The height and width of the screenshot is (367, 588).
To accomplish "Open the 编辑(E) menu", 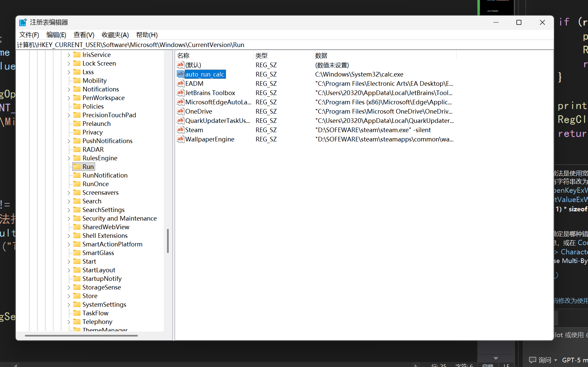I will (x=56, y=35).
